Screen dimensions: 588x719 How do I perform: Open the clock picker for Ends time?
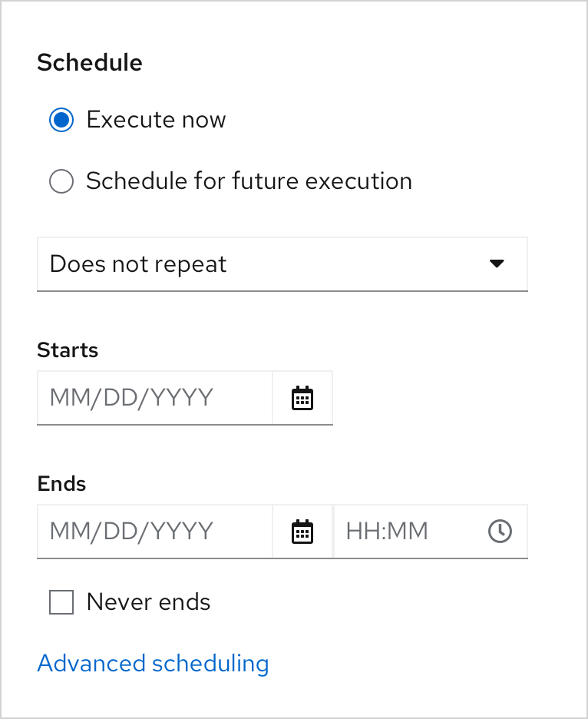pyautogui.click(x=500, y=532)
